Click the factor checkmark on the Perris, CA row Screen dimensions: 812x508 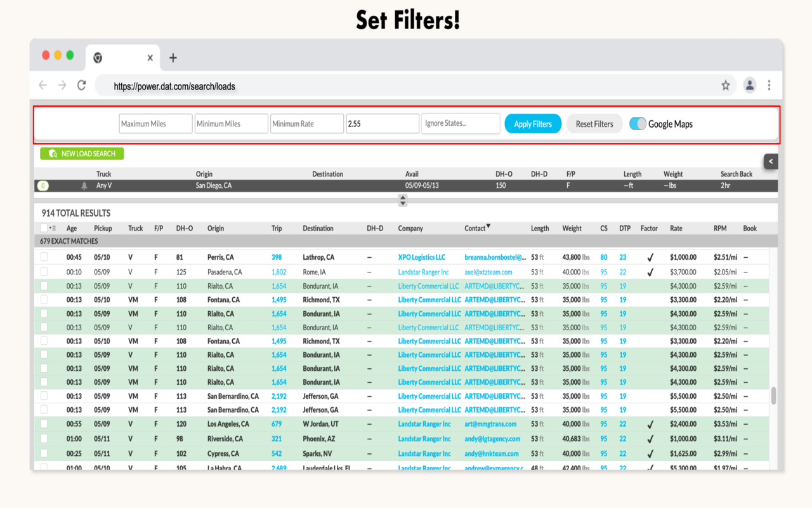tap(650, 258)
